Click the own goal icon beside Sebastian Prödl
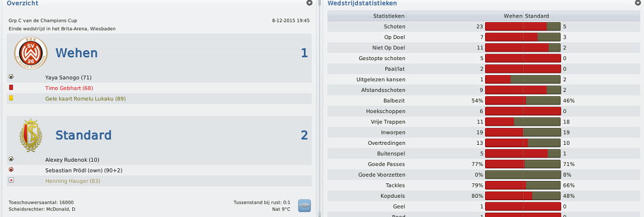 pyautogui.click(x=11, y=170)
